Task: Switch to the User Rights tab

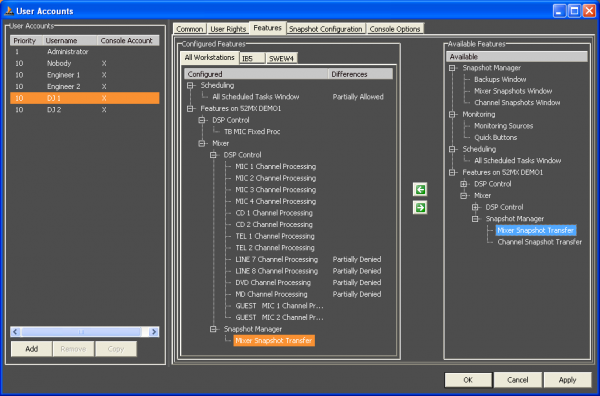Action: [228, 29]
